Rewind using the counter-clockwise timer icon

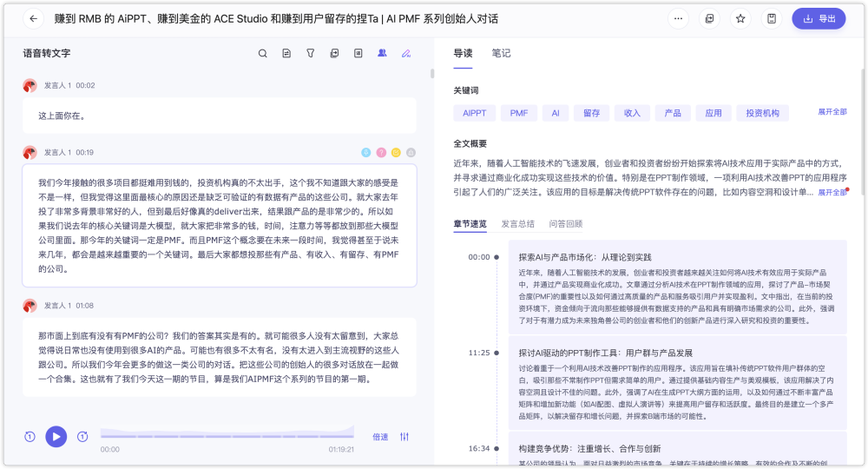click(x=30, y=437)
